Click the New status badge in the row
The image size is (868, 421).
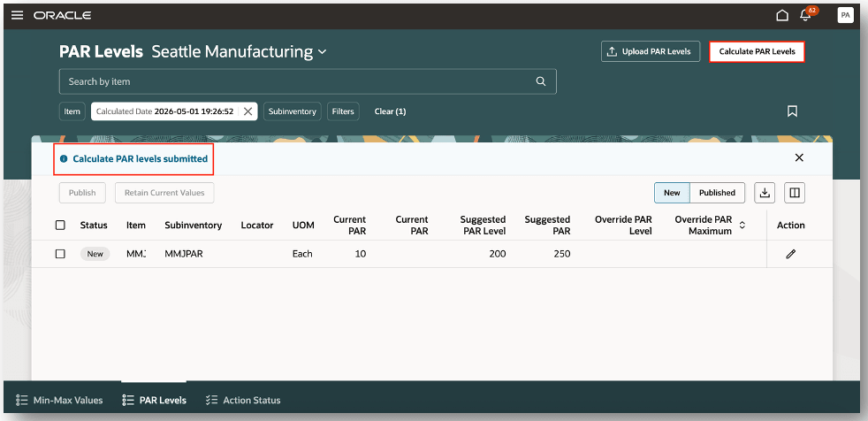pos(95,254)
